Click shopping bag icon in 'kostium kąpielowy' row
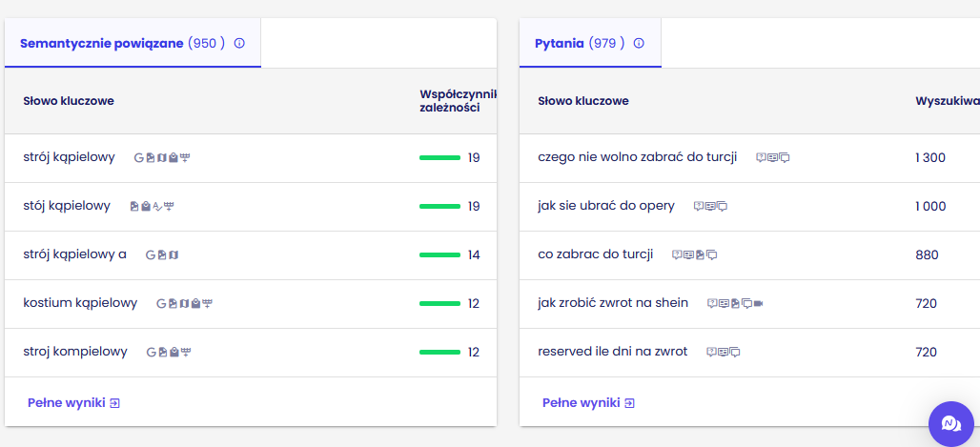 pyautogui.click(x=195, y=304)
